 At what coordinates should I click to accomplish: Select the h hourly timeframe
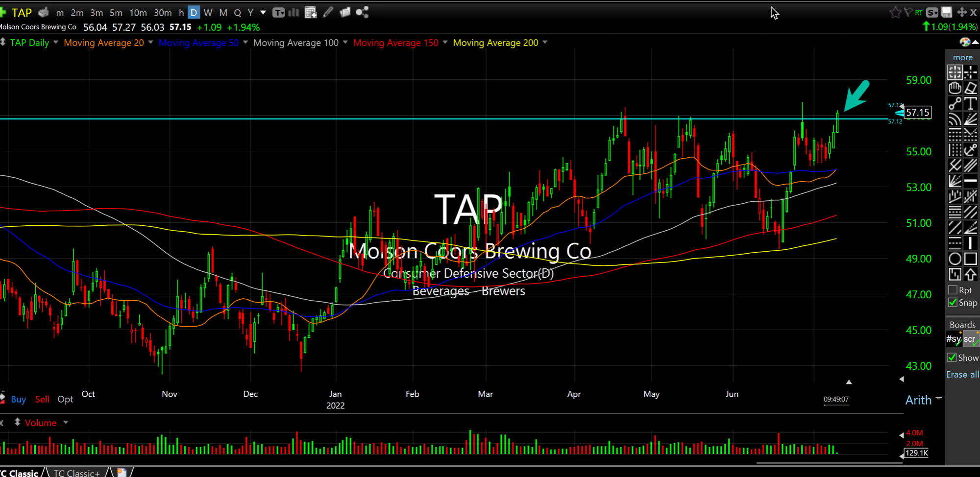pos(181,13)
